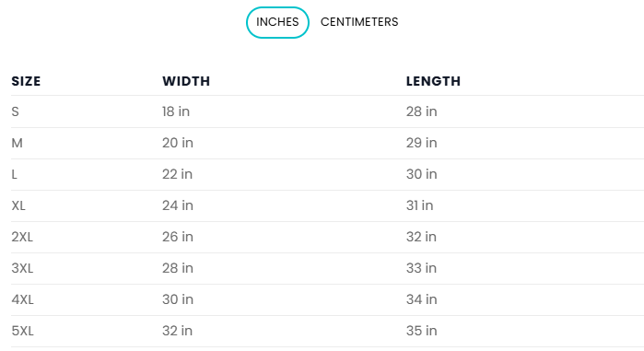Click the 18 in width value
Viewport: 644px width, 351px height.
[x=176, y=111]
